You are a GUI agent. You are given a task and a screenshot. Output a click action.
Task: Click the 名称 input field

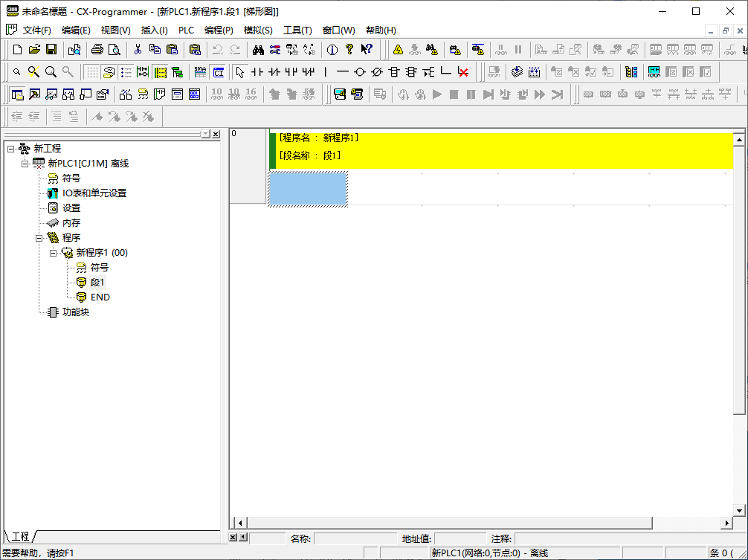click(355, 538)
